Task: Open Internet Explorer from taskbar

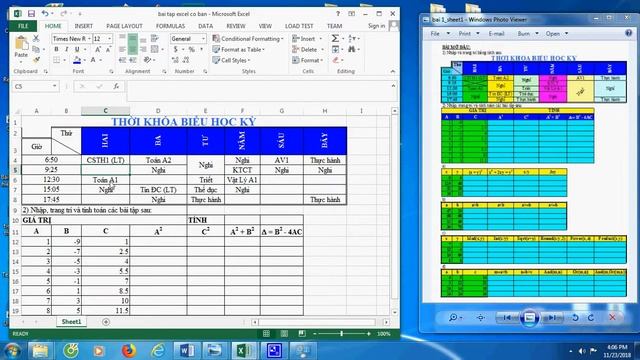Action: [158, 351]
